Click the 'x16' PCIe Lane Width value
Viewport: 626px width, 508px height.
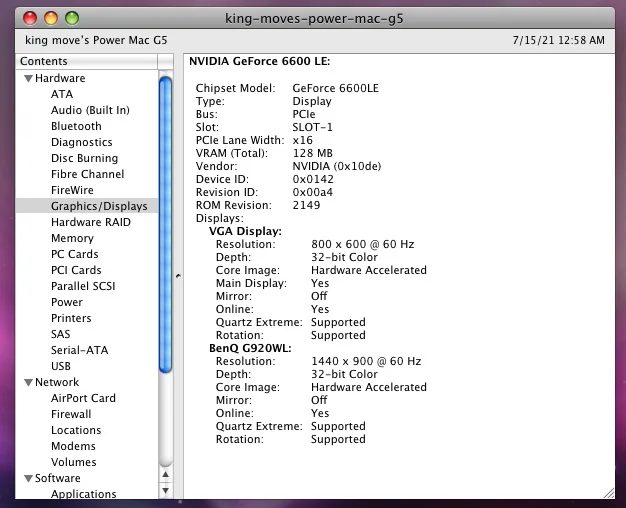[x=302, y=140]
